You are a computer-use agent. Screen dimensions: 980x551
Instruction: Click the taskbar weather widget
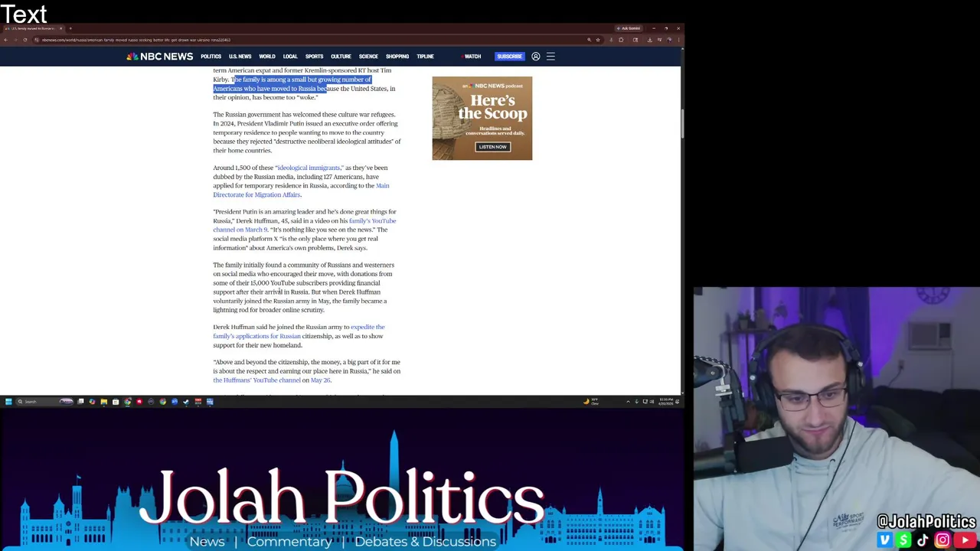pos(591,402)
